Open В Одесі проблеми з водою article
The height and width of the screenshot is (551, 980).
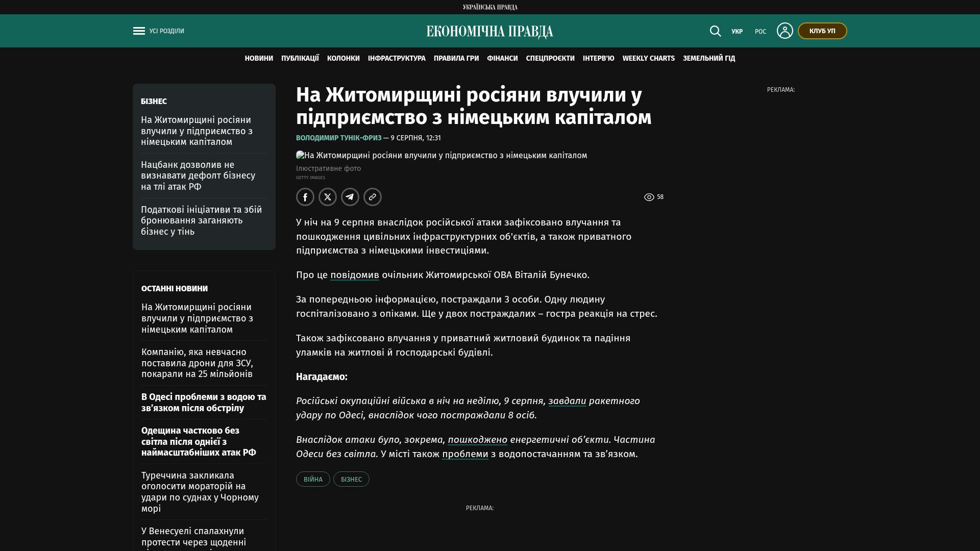[204, 403]
